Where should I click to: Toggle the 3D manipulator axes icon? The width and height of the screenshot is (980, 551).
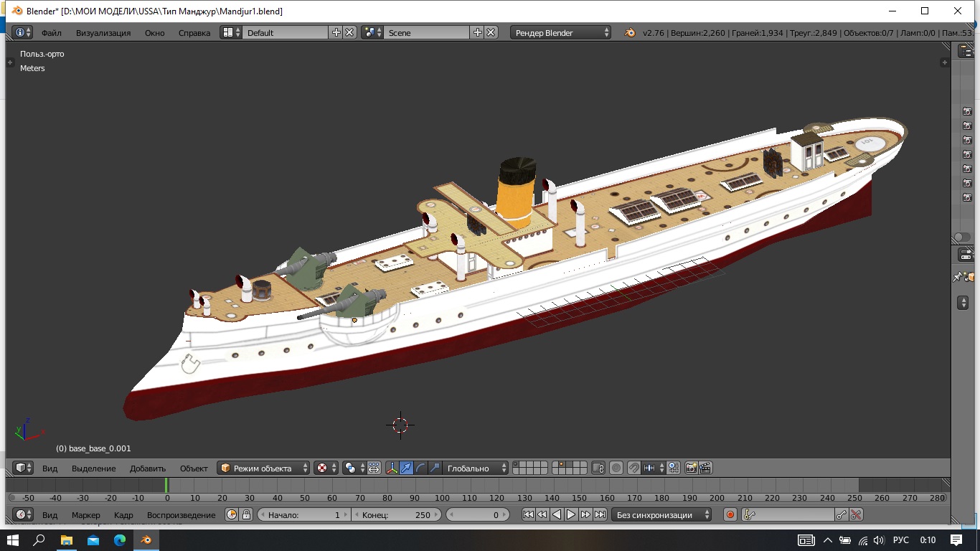pos(392,468)
